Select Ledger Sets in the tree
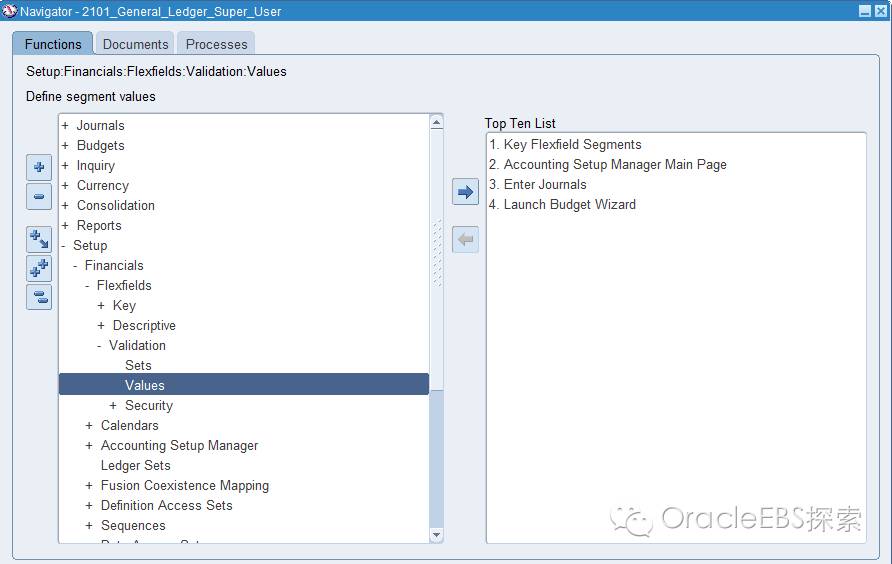 [135, 466]
